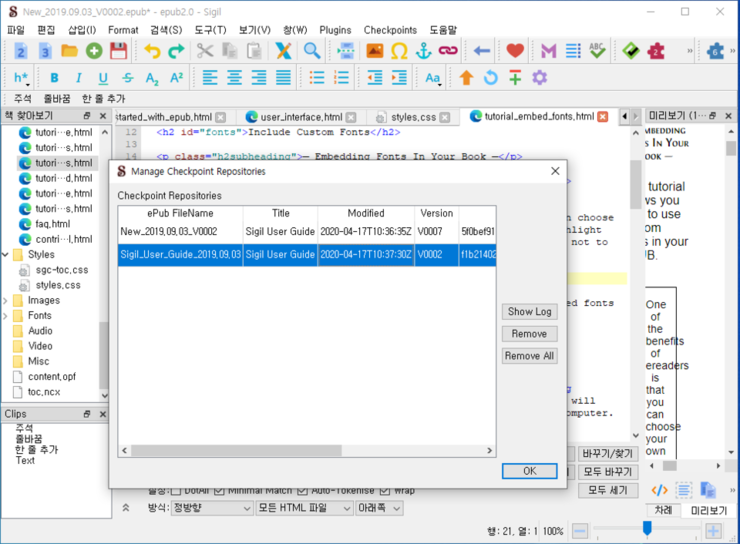Click the Insert Image icon
This screenshot has width=740, height=544.
[375, 50]
